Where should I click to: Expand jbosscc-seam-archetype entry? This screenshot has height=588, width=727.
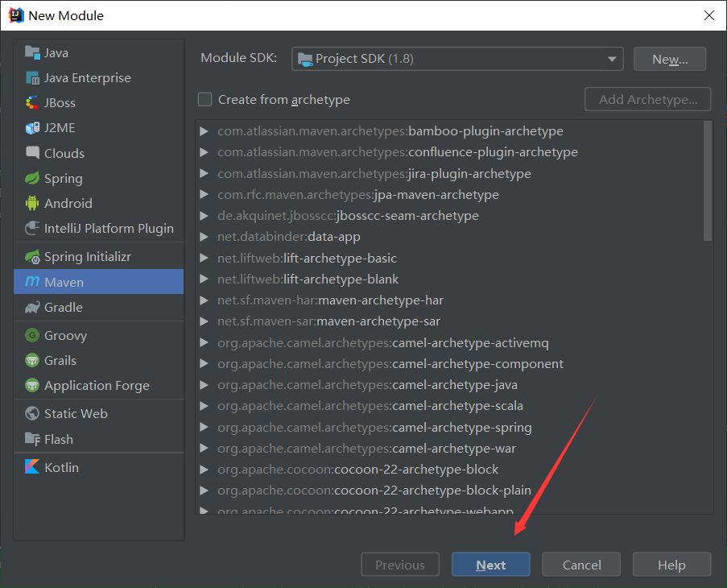pos(204,216)
